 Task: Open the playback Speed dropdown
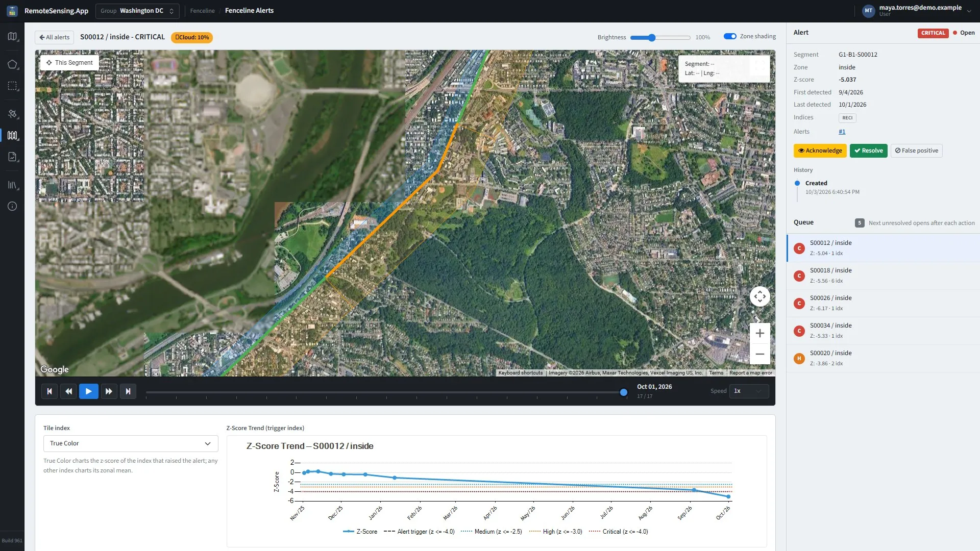[x=749, y=391]
